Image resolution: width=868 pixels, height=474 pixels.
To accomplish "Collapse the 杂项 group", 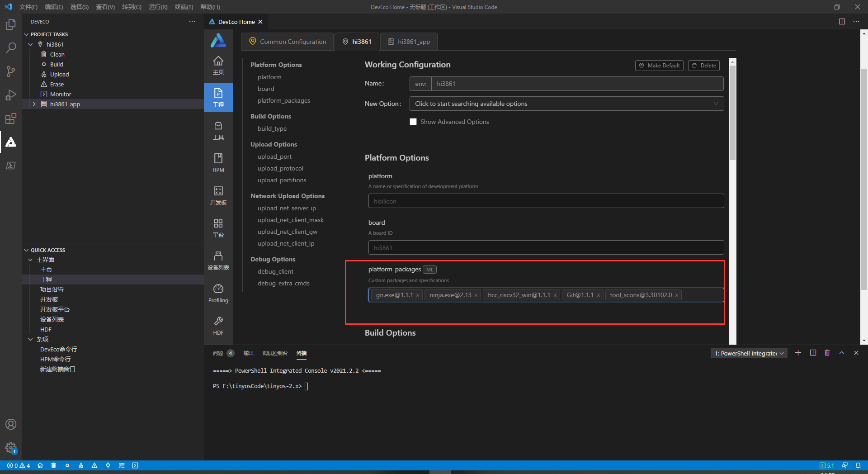I will (x=31, y=339).
